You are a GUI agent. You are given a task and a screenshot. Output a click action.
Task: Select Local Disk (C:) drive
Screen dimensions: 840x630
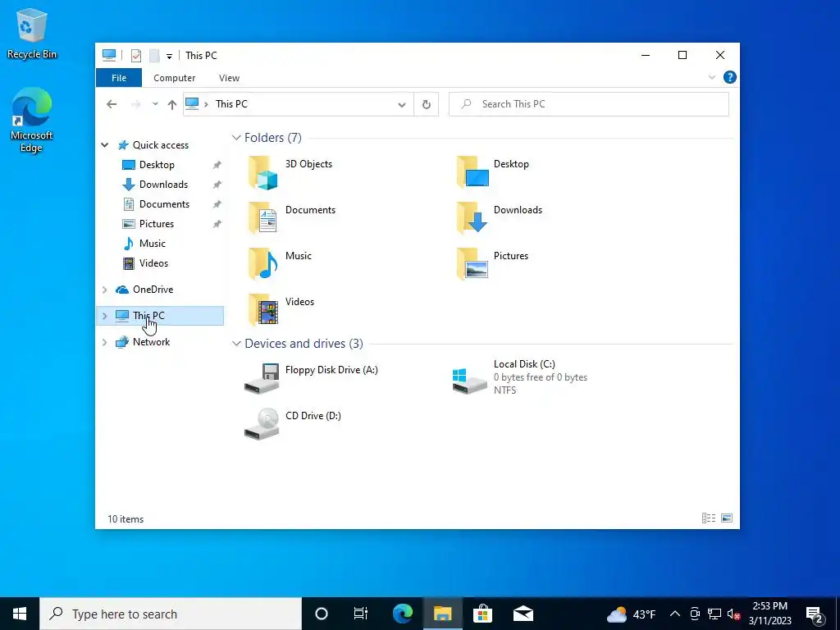519,377
